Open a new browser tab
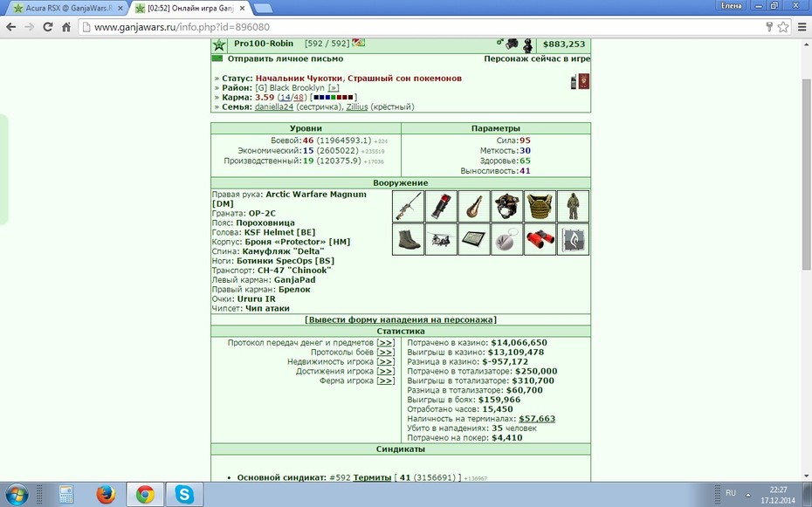This screenshot has height=507, width=812. coord(264,8)
